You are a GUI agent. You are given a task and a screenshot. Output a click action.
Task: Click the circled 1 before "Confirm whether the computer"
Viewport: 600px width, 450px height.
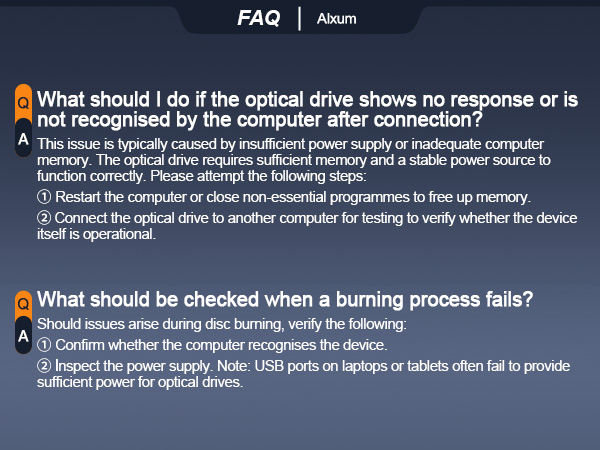[44, 346]
